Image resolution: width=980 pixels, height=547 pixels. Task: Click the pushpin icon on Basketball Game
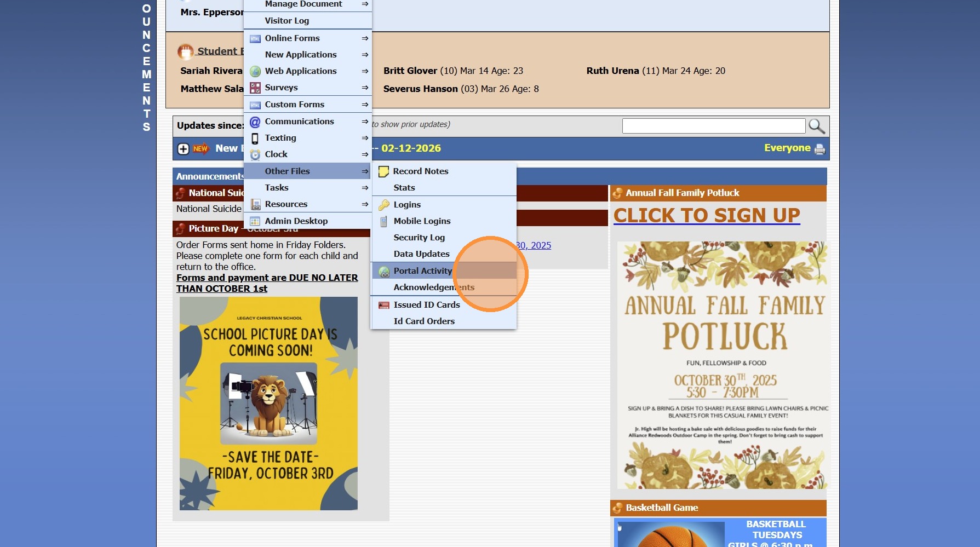click(x=617, y=508)
